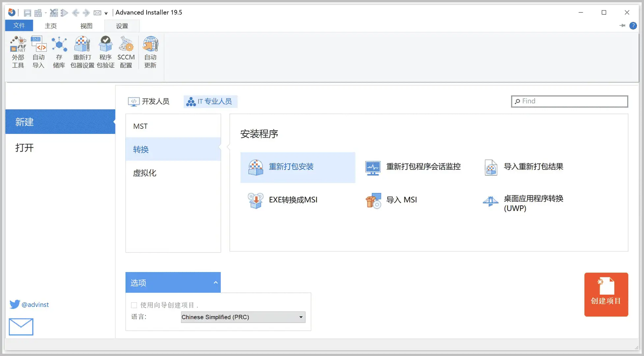
Task: Select the 转换 category
Action: click(173, 149)
